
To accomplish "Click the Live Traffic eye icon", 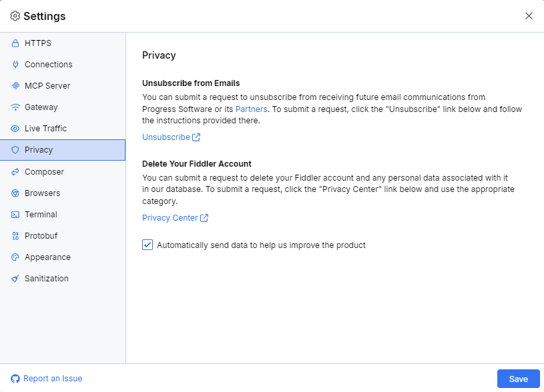I will coord(15,128).
